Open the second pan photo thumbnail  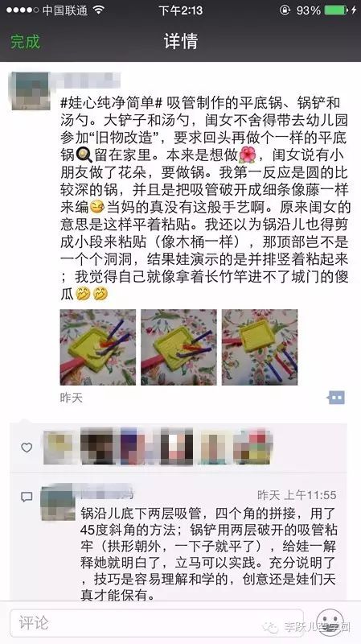point(178,347)
